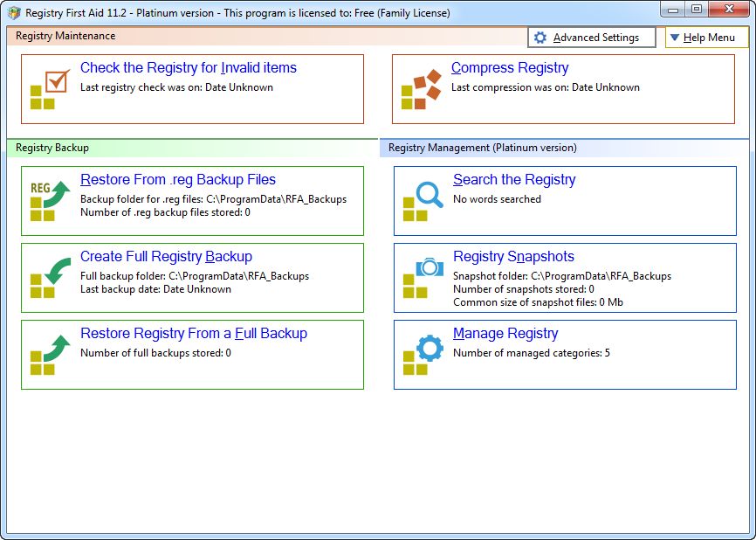This screenshot has height=540, width=756.
Task: Click 'Number of .reg backup files stored: 0'
Action: tap(165, 212)
